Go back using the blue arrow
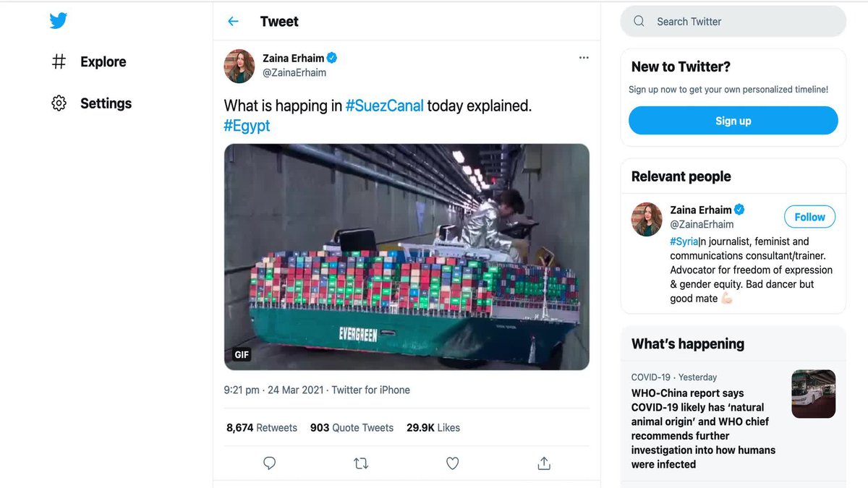Screen dimensions: 868x488 (232, 21)
